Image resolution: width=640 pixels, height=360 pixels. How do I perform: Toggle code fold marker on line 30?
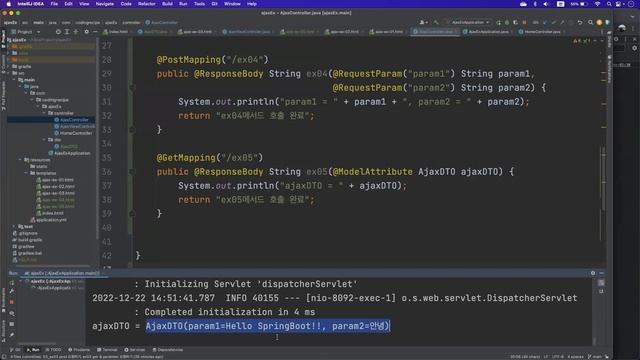[x=132, y=87]
